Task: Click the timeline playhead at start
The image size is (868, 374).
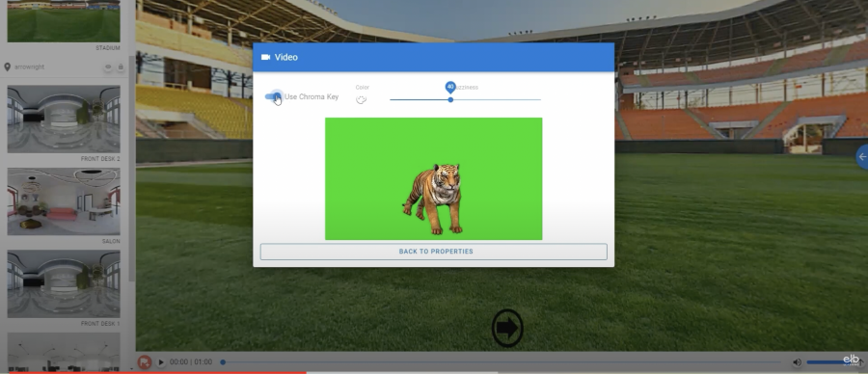Action: (223, 362)
